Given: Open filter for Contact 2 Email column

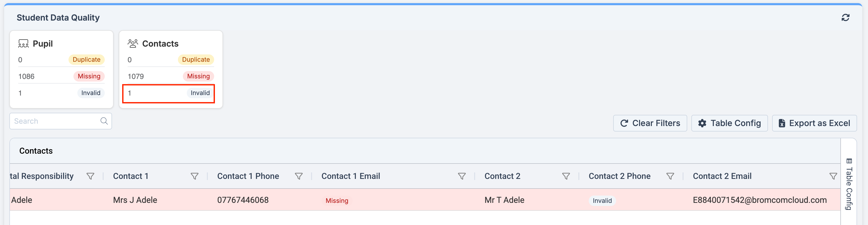Looking at the screenshot, I should (x=833, y=176).
